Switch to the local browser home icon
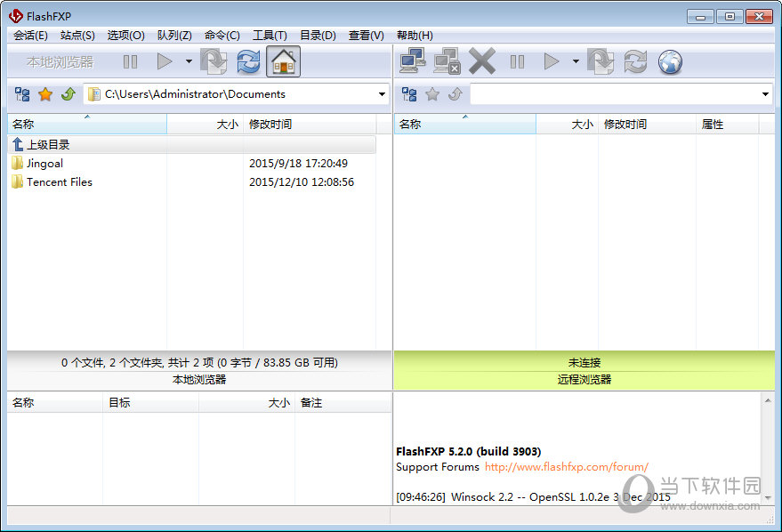The height and width of the screenshot is (532, 782). 283,61
